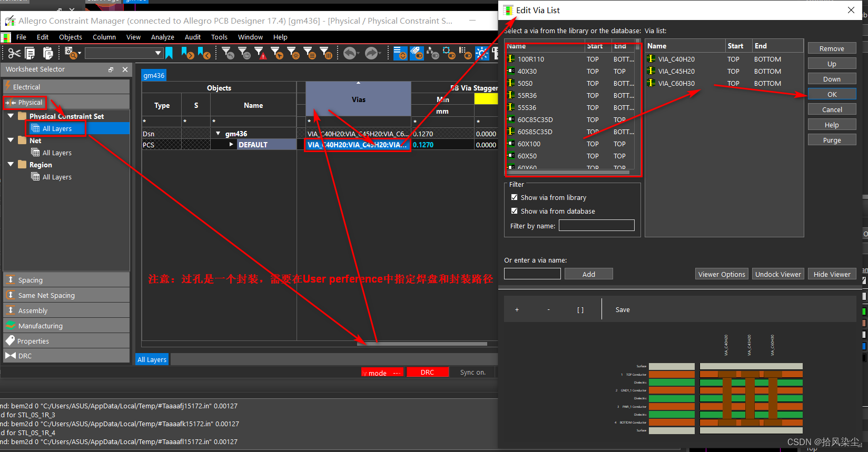Viewport: 868px width, 452px height.
Task: Click the Filter by name input field
Action: click(x=596, y=225)
